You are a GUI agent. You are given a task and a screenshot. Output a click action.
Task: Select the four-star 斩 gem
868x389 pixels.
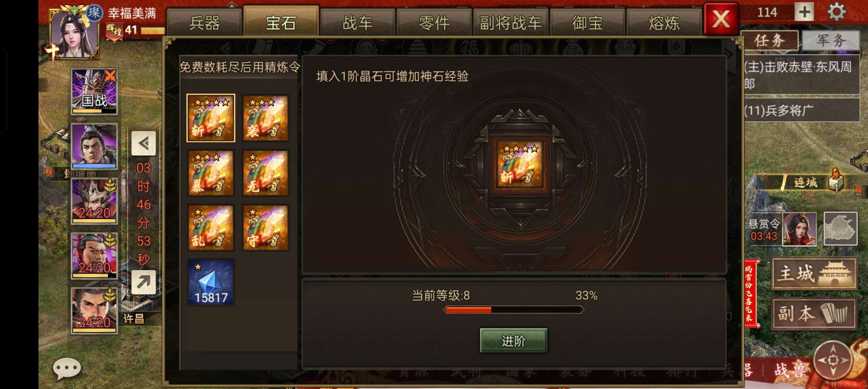(x=211, y=118)
